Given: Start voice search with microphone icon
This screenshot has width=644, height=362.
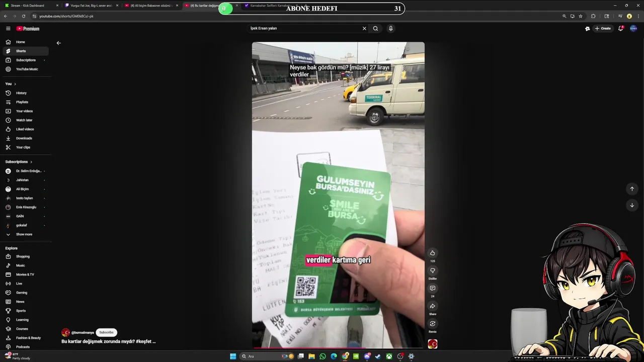Looking at the screenshot, I should [x=390, y=29].
